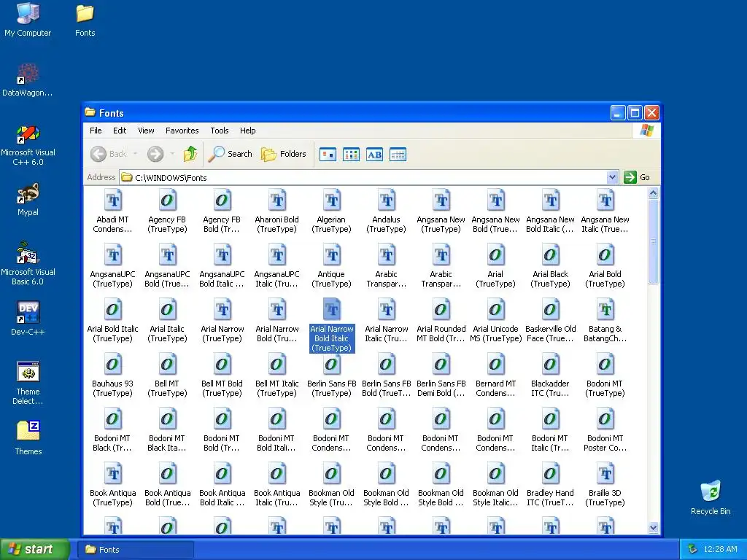The image size is (747, 560).
Task: Open the File menu
Action: [96, 131]
